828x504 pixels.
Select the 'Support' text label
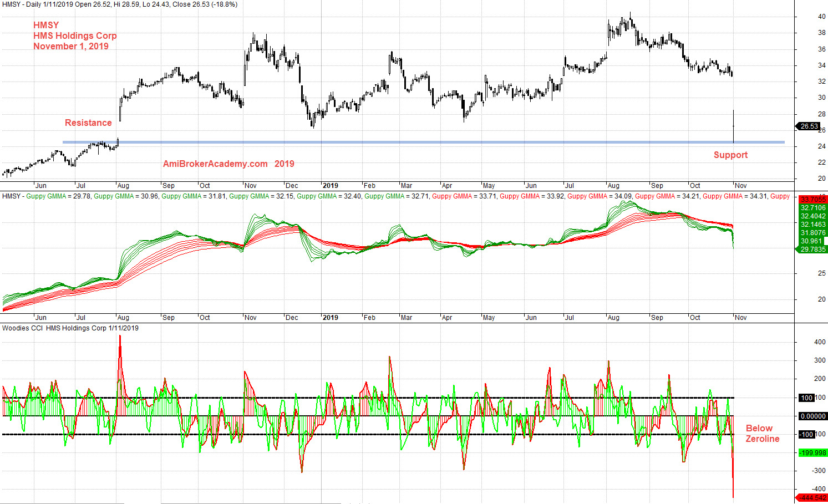pos(730,155)
